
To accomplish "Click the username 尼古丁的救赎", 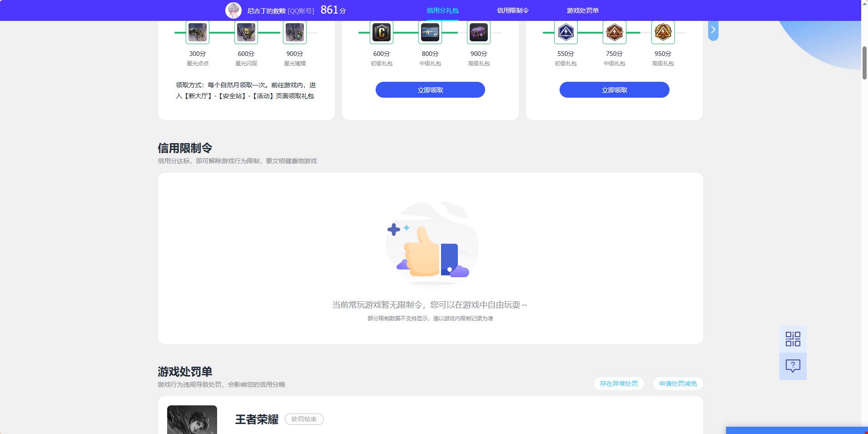I will pos(266,10).
